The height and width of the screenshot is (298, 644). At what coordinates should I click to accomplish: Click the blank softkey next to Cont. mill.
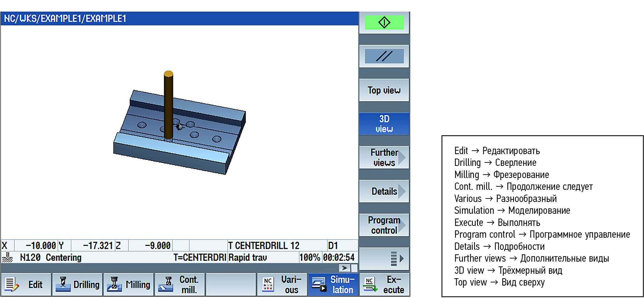point(231,284)
